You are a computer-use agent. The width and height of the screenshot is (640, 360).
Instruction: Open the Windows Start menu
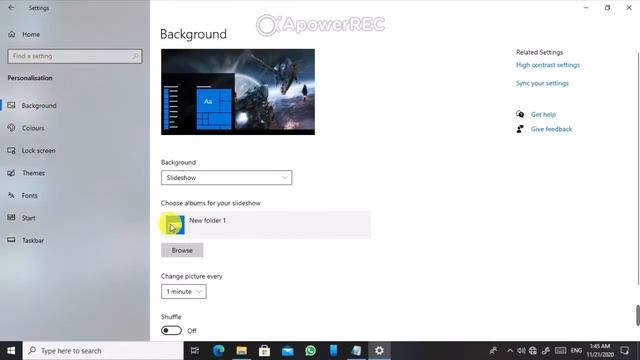11,351
